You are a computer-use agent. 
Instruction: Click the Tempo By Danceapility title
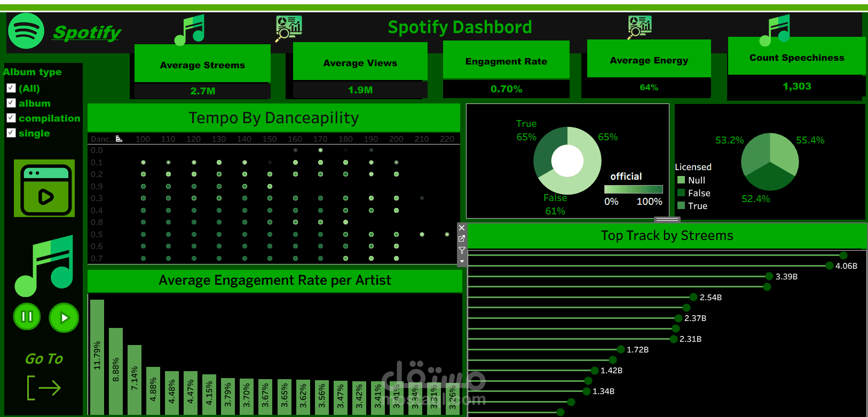[x=274, y=118]
